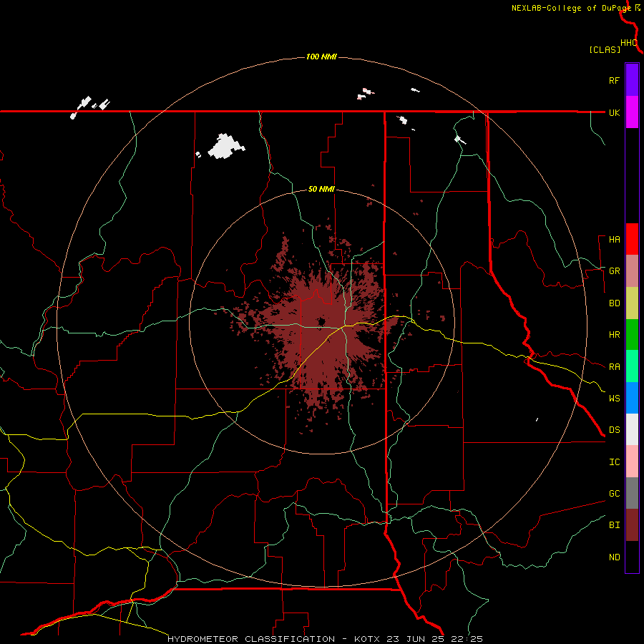Click the large white dry-snow echo blob

(x=226, y=147)
